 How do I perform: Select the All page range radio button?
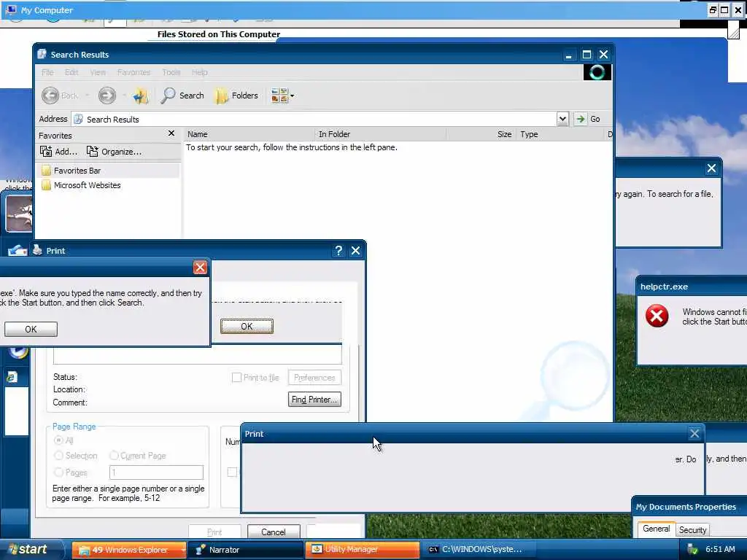point(58,440)
